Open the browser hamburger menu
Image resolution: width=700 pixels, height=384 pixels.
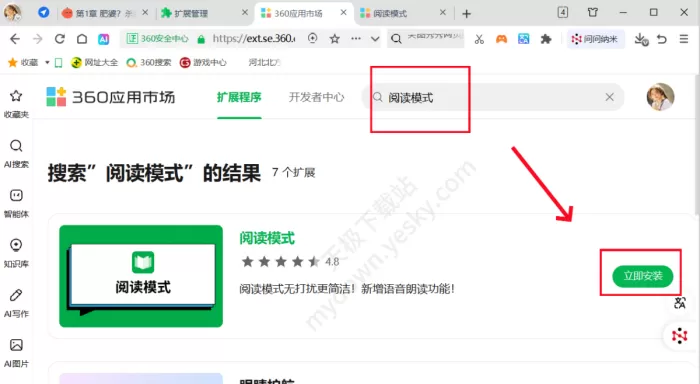pyautogui.click(x=683, y=39)
